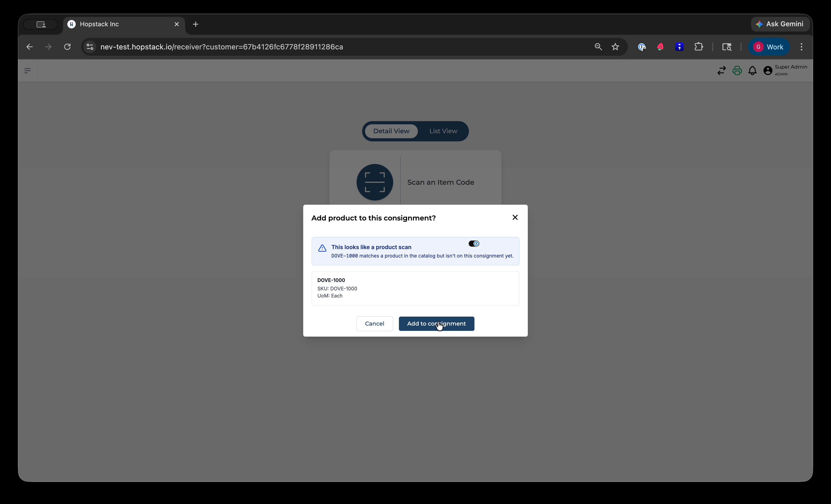Open the Extensions puzzle icon
831x504 pixels.
coord(699,47)
